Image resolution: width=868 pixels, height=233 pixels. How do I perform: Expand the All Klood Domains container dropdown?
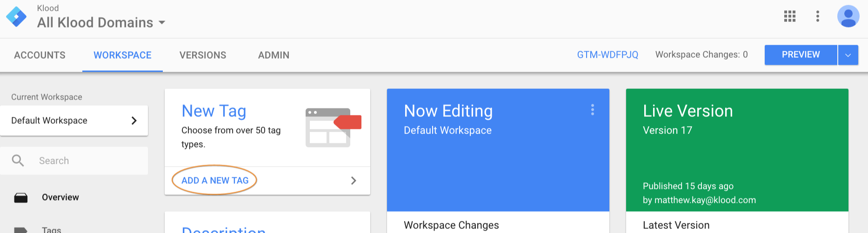(x=162, y=22)
